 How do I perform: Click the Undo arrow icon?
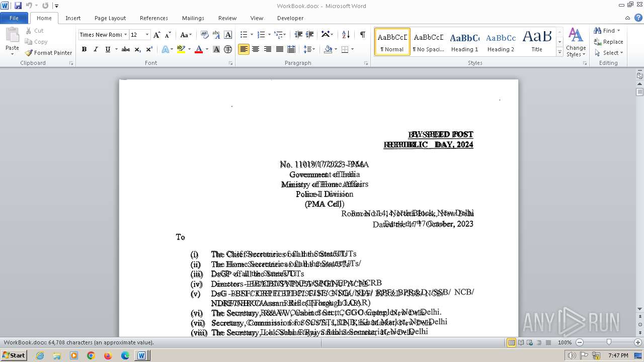tap(29, 6)
